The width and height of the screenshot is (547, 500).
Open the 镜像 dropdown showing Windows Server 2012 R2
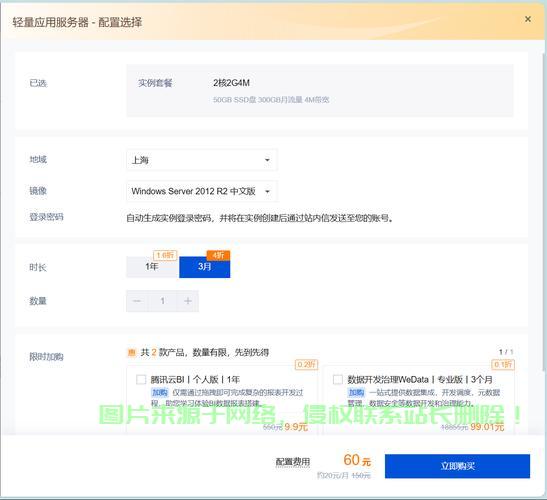[x=202, y=191]
